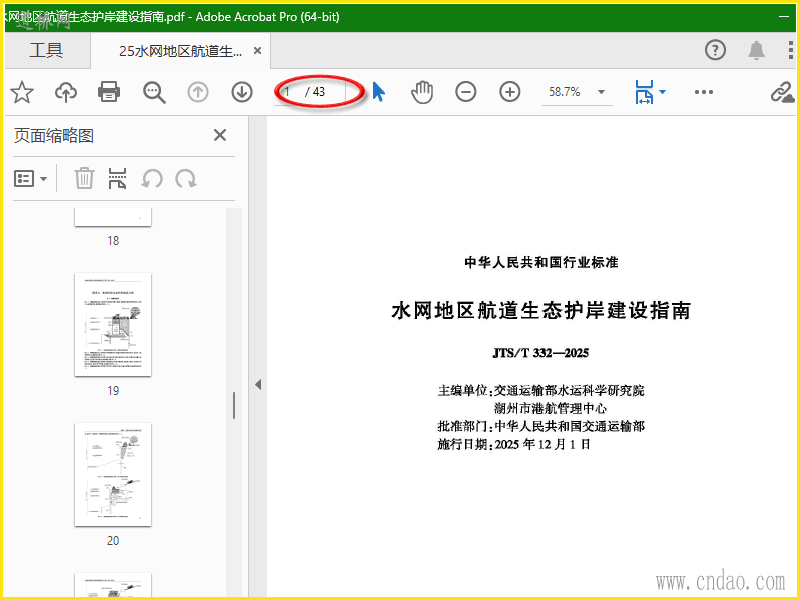Click the document title 水网地区航道生态护岸建设指南
This screenshot has width=800, height=600.
pos(541,310)
